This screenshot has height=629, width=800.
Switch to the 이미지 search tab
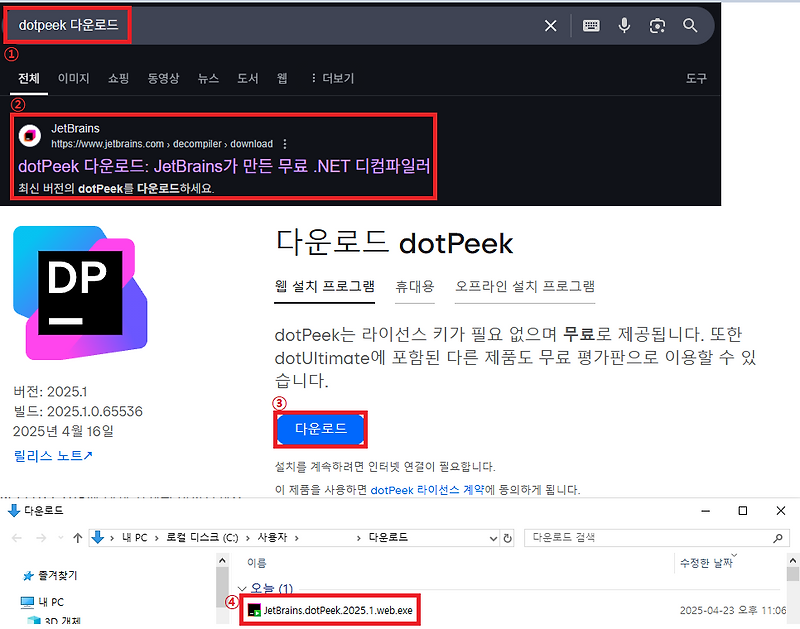click(75, 77)
